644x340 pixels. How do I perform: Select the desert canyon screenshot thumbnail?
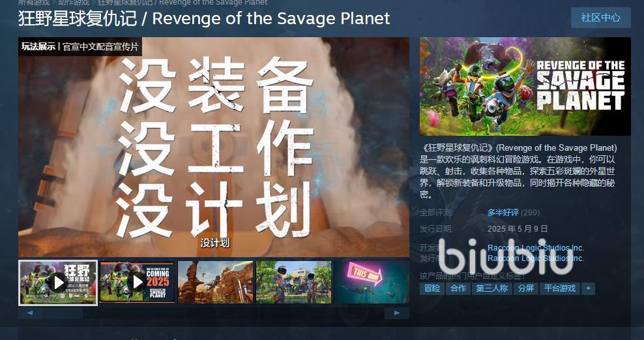(215, 283)
